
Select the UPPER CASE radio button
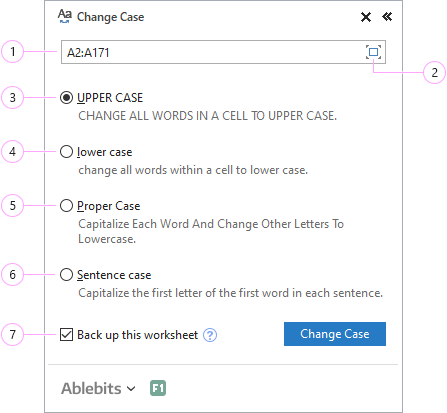pyautogui.click(x=66, y=98)
